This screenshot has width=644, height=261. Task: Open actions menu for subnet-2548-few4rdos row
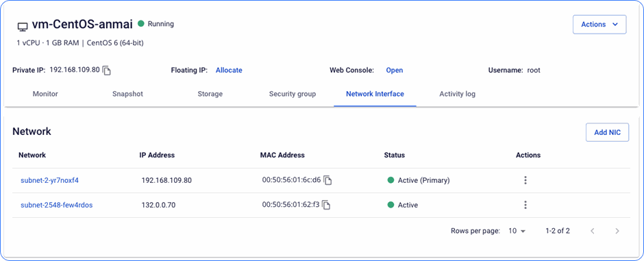point(525,206)
